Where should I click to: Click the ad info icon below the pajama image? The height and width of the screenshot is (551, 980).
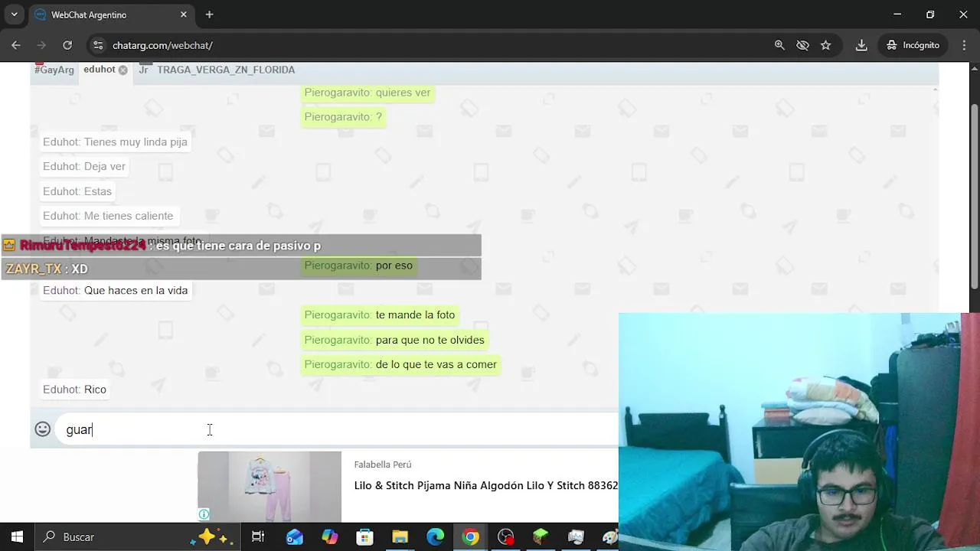(x=204, y=514)
